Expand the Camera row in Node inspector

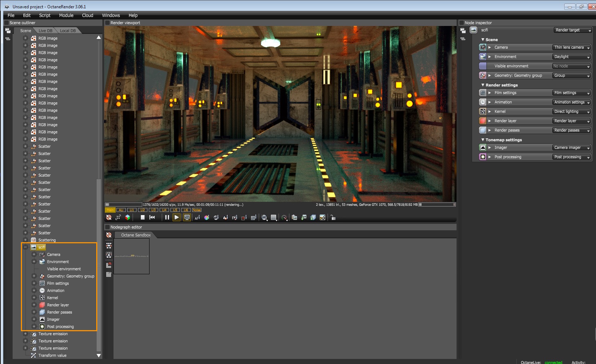click(x=490, y=48)
